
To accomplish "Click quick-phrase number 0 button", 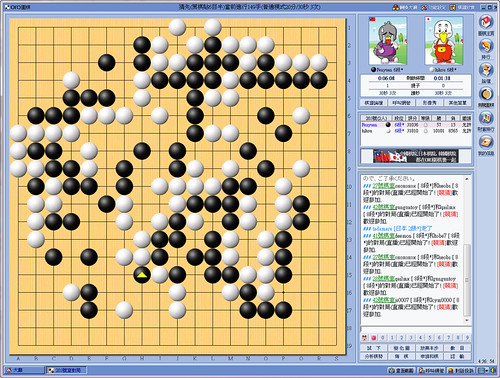I will (383, 338).
